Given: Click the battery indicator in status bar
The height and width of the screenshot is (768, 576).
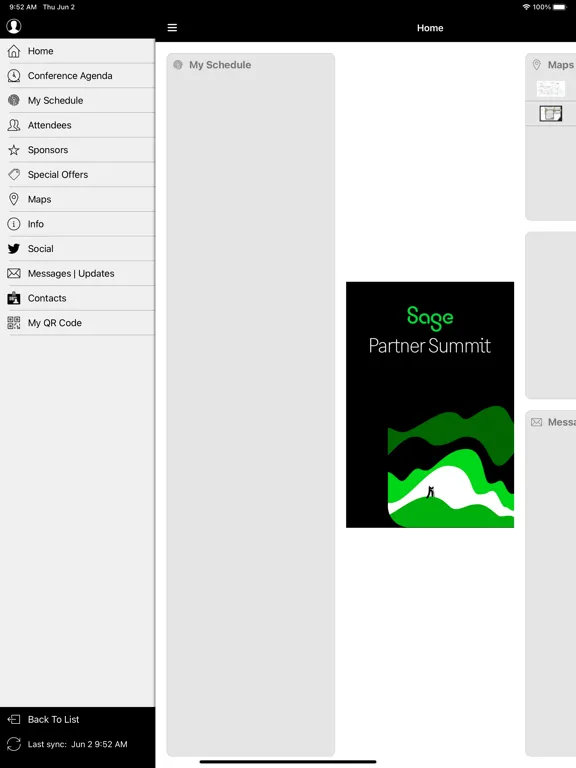Looking at the screenshot, I should pos(560,7).
